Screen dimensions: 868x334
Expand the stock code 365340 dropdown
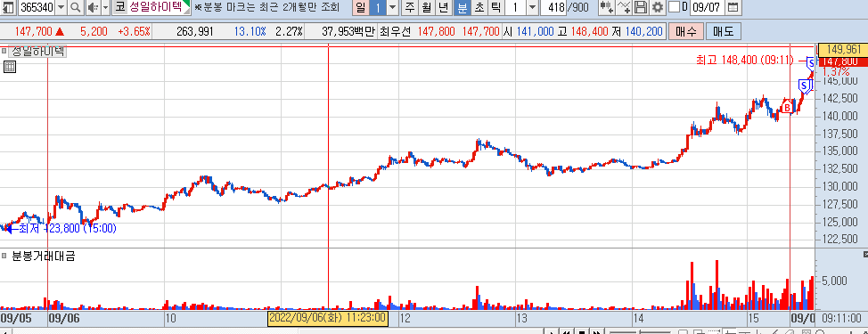click(61, 8)
